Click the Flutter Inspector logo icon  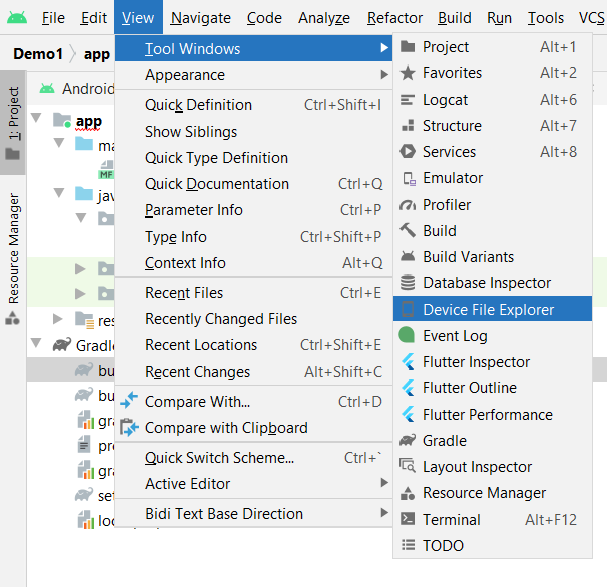(408, 362)
